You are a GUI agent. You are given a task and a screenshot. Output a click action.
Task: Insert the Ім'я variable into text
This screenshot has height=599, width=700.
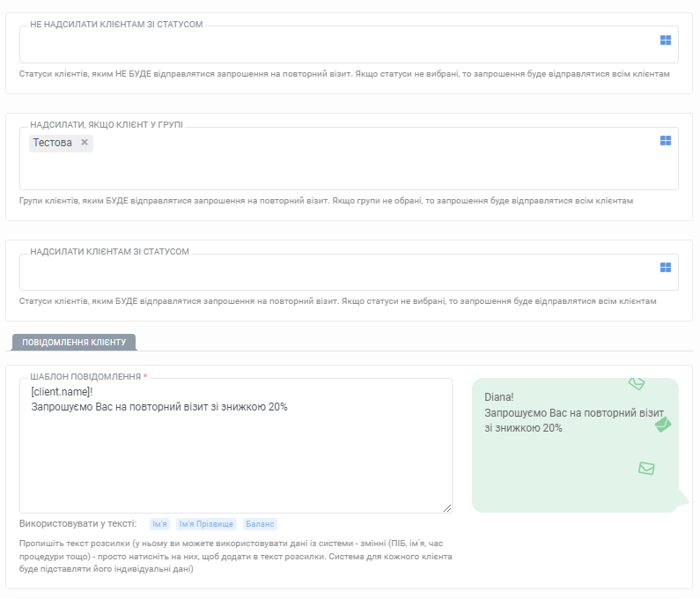(x=159, y=524)
